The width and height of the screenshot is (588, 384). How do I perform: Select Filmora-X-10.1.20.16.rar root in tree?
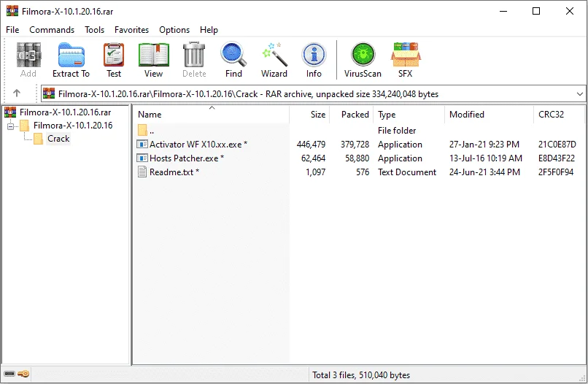(x=65, y=112)
